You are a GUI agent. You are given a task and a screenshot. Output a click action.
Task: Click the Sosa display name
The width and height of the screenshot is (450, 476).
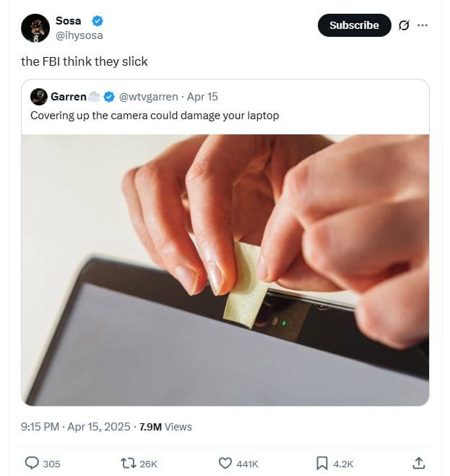[68, 21]
